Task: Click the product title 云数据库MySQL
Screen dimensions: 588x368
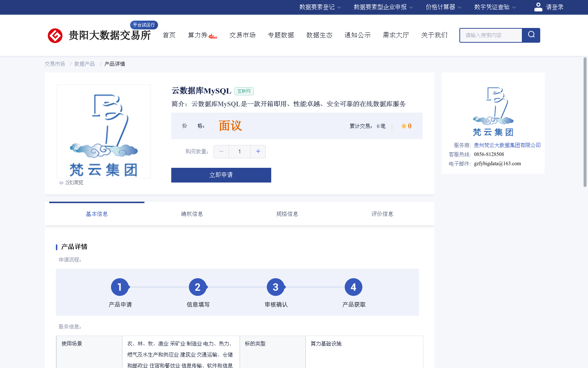Action: (201, 91)
